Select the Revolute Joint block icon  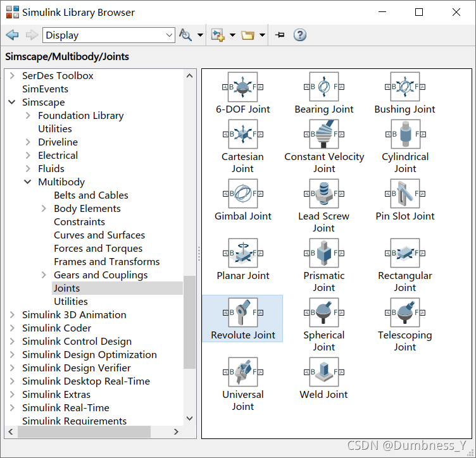(x=242, y=313)
